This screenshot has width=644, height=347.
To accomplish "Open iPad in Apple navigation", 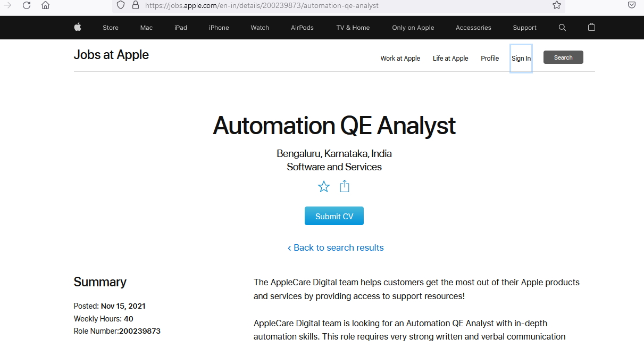I will point(181,28).
